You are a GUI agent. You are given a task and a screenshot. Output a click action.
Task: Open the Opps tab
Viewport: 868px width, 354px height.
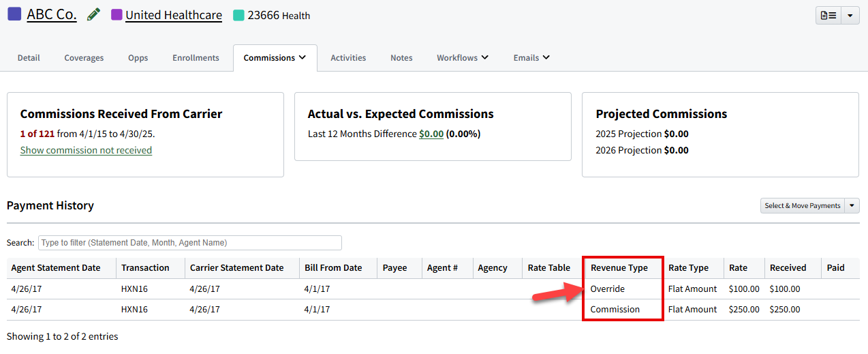coord(138,58)
